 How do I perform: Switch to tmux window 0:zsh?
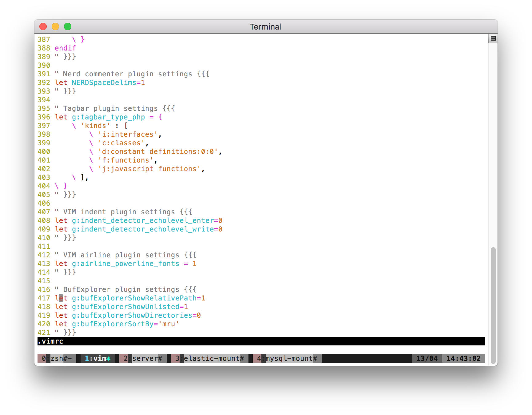pos(57,358)
